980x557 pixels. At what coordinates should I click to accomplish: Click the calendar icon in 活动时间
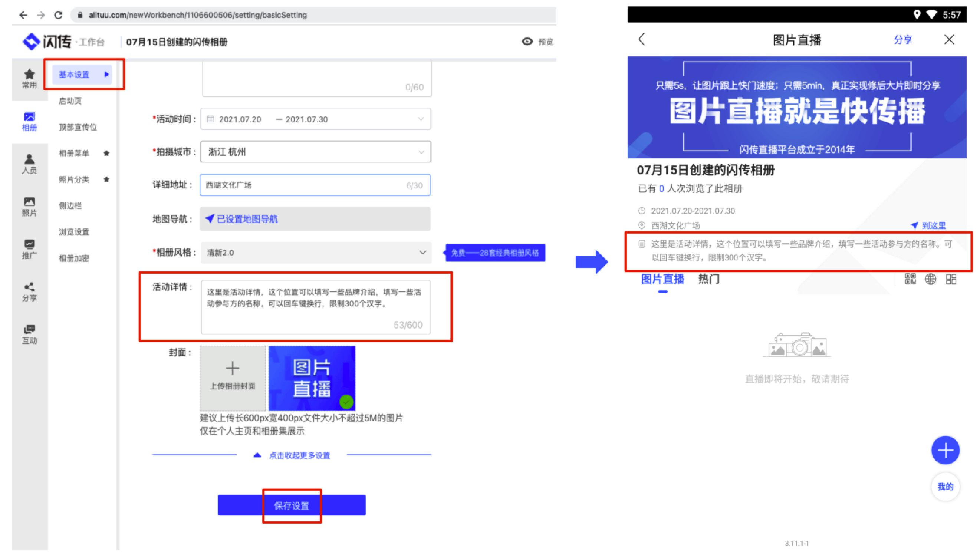(210, 119)
